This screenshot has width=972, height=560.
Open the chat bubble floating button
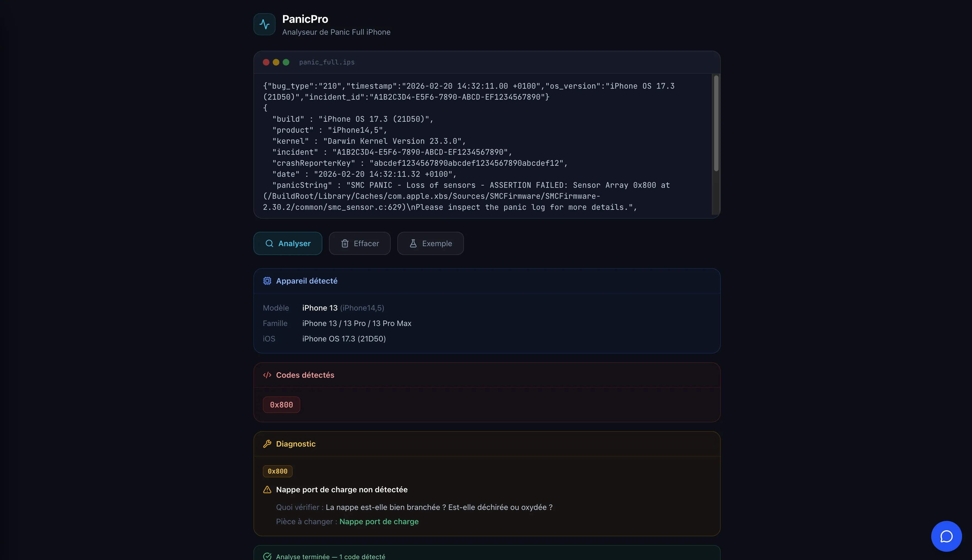946,536
